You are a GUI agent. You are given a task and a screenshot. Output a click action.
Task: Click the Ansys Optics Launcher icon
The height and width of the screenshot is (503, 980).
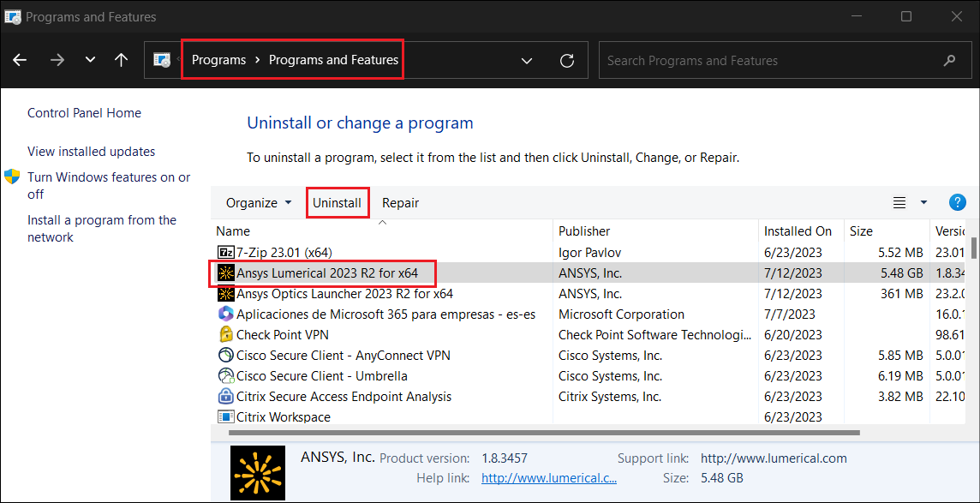225,293
